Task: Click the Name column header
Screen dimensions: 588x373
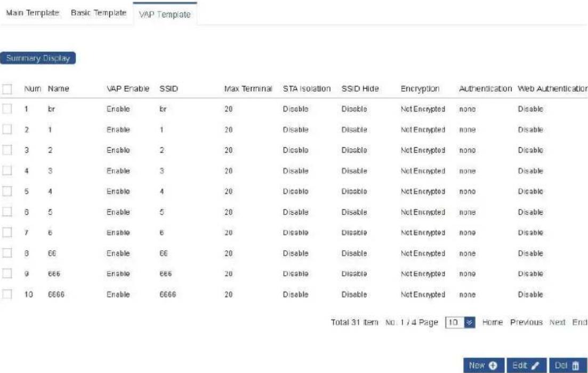Action: click(x=59, y=89)
